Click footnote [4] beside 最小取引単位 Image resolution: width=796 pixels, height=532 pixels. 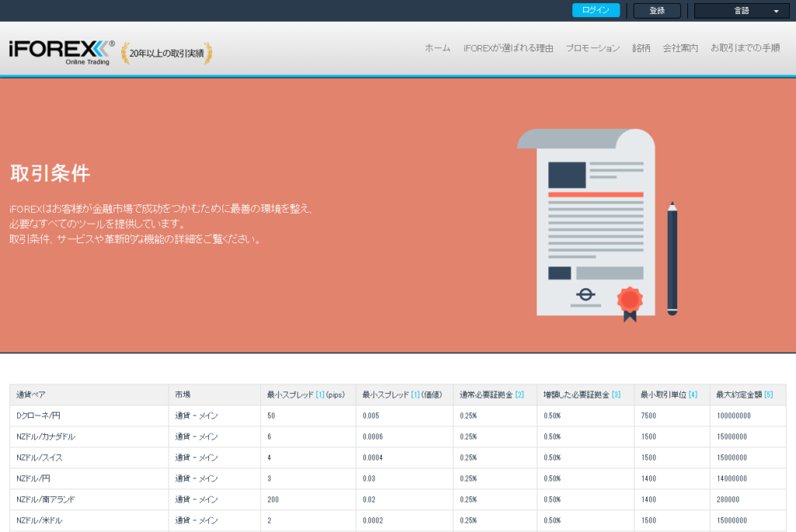click(x=693, y=395)
